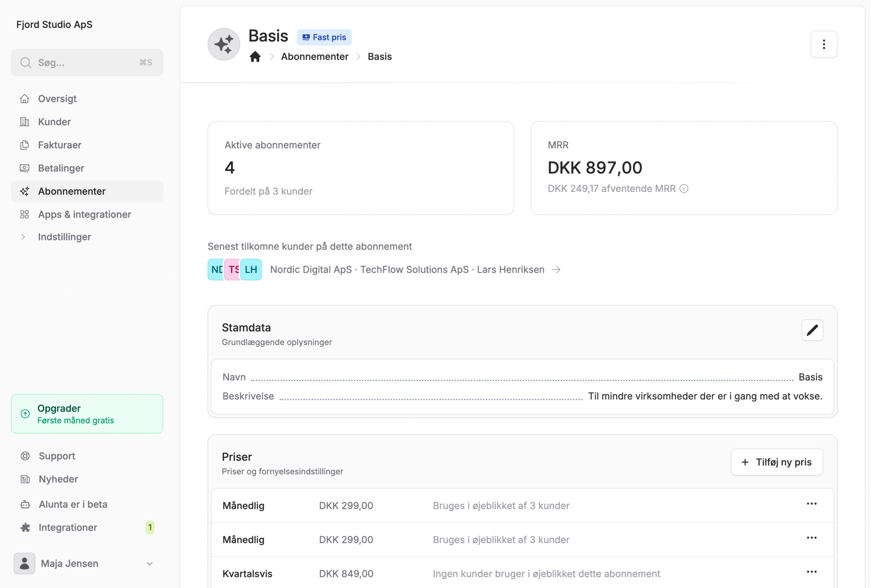Open Integrationer with badge 1
The width and height of the screenshot is (871, 588).
[x=87, y=528]
